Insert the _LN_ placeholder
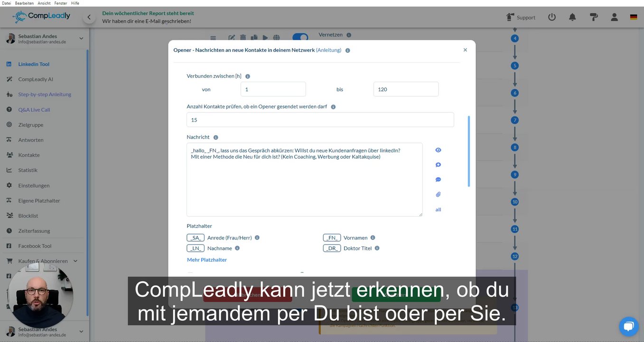 coord(196,248)
